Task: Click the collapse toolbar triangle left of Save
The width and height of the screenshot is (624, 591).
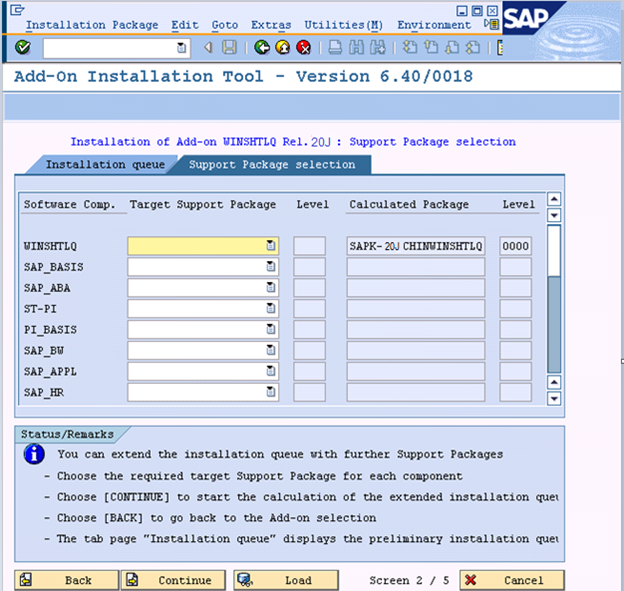Action: coord(208,48)
